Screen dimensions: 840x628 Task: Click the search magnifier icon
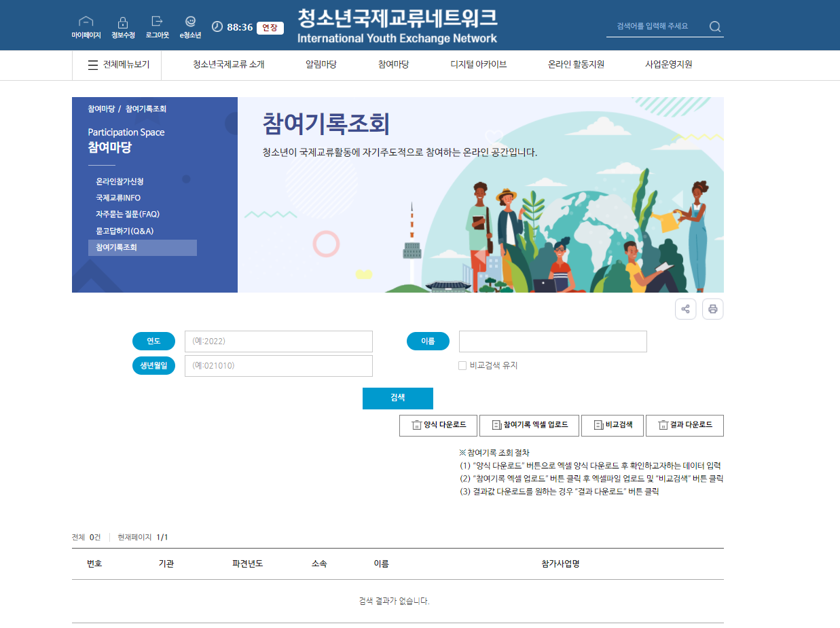pos(715,26)
